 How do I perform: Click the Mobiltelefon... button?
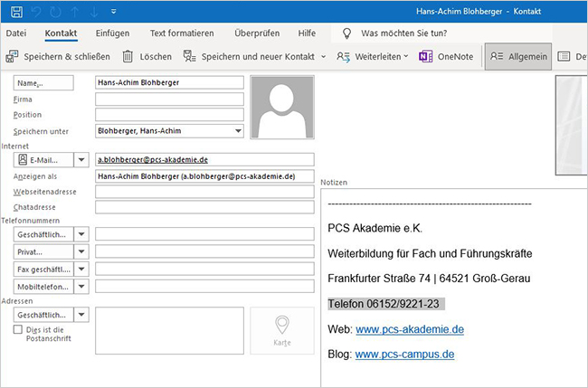point(43,287)
